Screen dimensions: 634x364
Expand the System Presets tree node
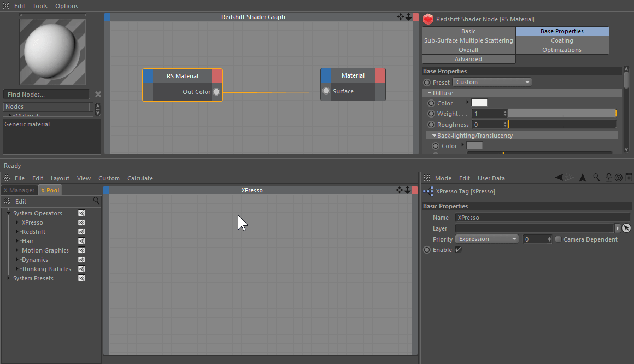pos(9,278)
